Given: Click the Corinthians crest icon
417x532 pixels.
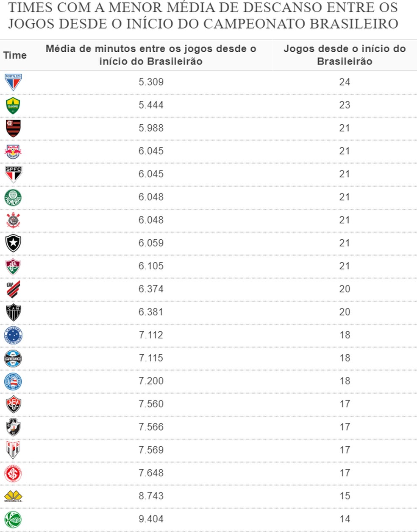Looking at the screenshot, I should (13, 220).
